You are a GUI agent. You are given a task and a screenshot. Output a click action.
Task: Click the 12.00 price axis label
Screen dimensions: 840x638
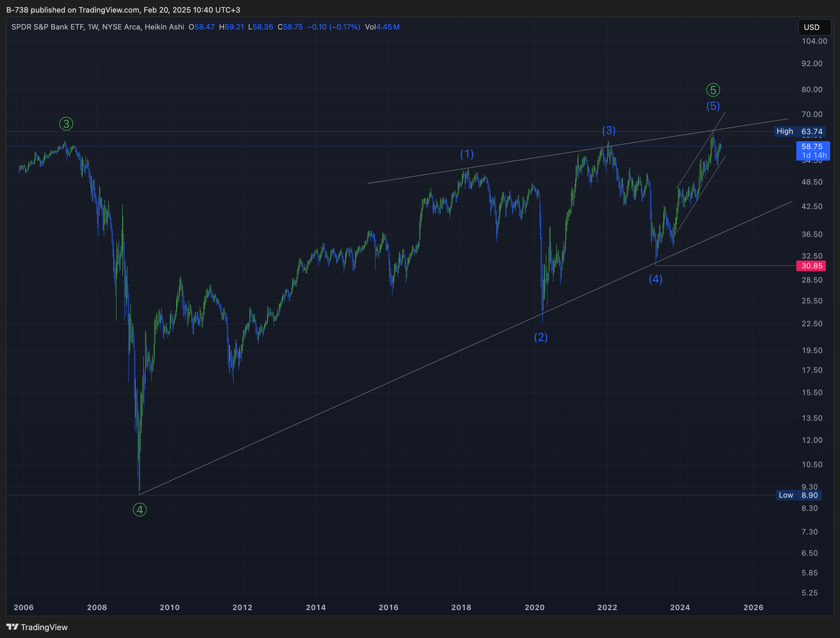click(812, 440)
